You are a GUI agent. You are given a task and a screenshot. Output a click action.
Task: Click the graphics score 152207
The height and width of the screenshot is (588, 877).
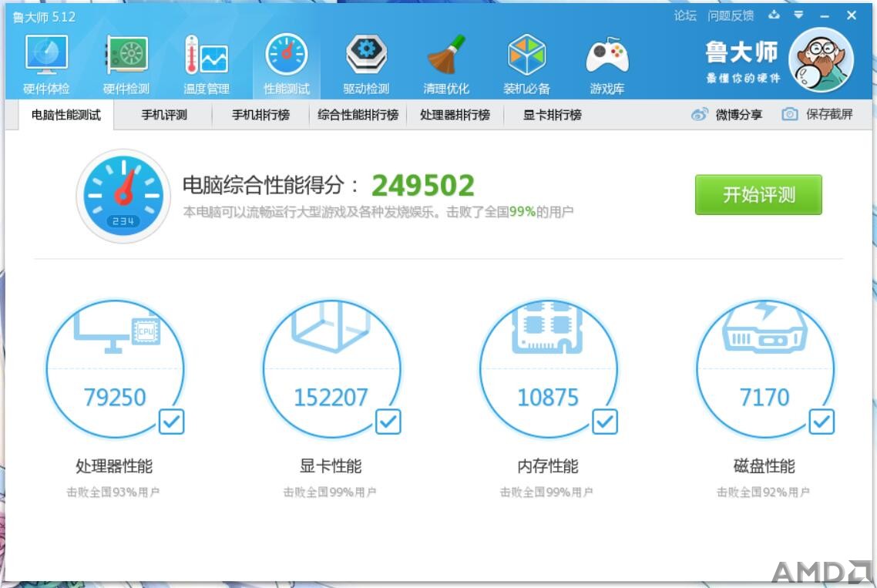[331, 398]
